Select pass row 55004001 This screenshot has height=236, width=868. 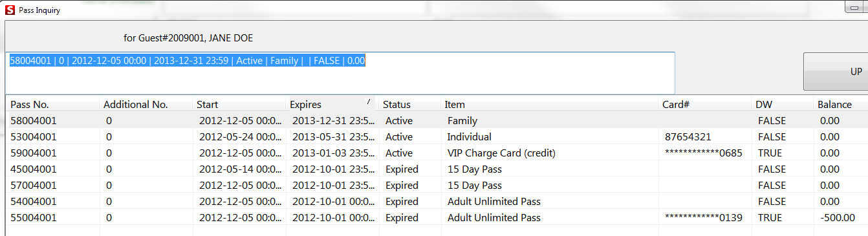(437, 217)
